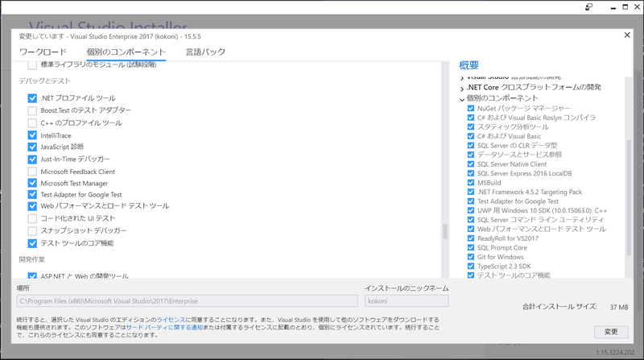
Task: Uncheck SQL Server コマンド ライン ユーティリティ
Action: 471,220
